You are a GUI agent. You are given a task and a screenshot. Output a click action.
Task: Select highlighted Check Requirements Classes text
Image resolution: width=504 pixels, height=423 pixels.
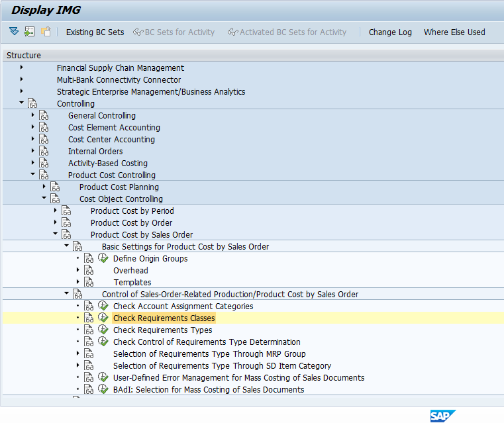[164, 318]
